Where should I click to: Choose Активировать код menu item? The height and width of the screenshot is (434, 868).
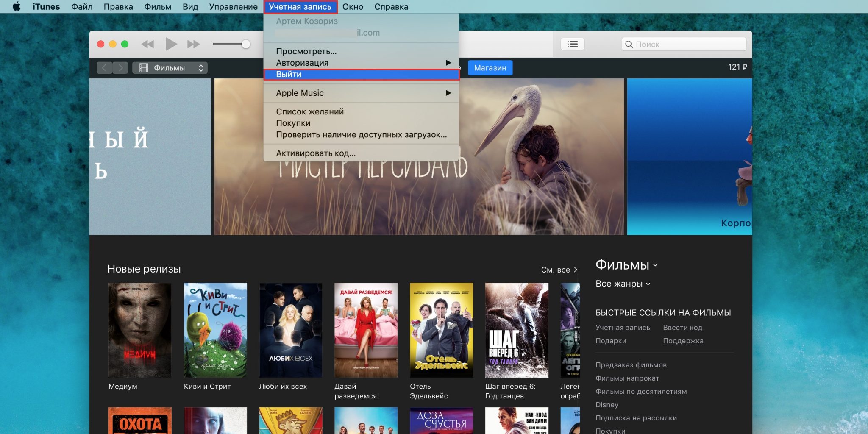[316, 153]
